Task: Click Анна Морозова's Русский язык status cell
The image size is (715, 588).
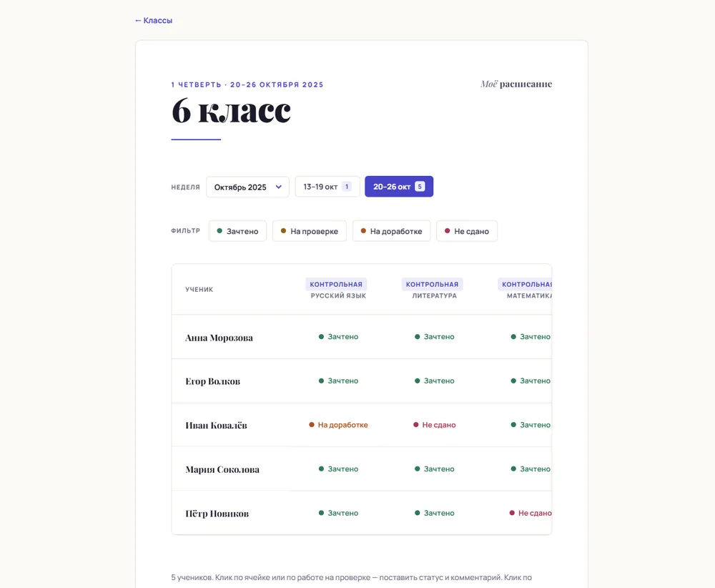Action: 338,337
